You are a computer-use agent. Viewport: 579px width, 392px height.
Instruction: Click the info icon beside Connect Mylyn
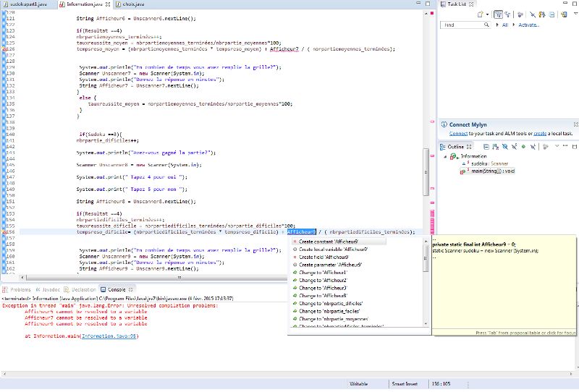(x=444, y=124)
